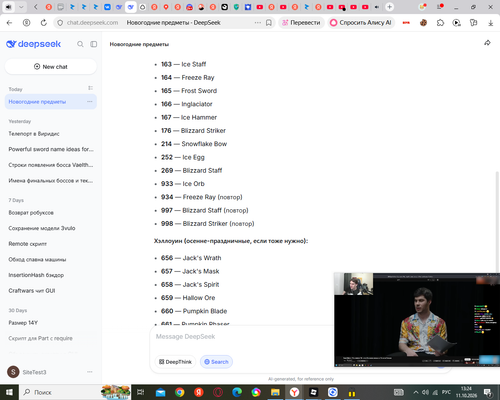Go back in the browser

[9, 23]
